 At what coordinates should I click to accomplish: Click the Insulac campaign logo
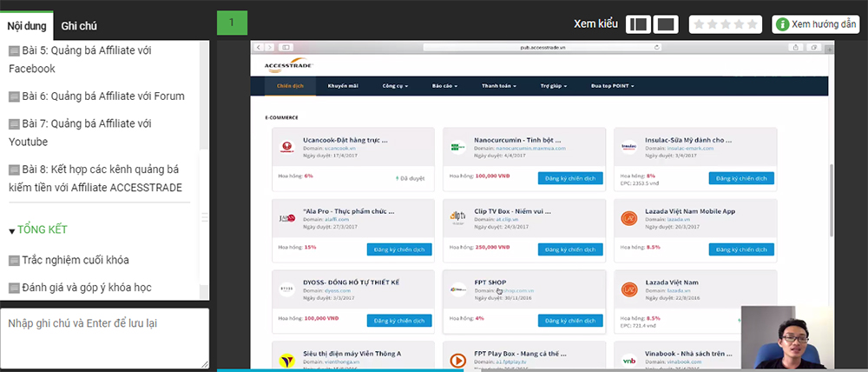click(x=628, y=147)
